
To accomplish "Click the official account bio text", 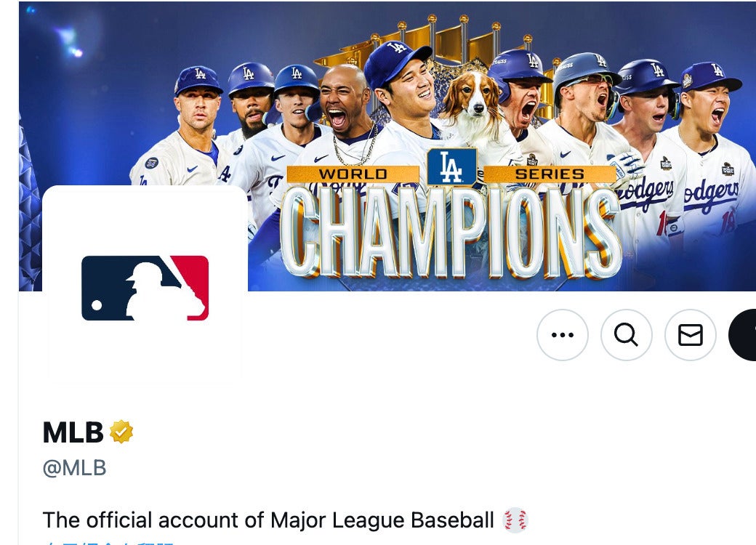I will click(x=268, y=520).
